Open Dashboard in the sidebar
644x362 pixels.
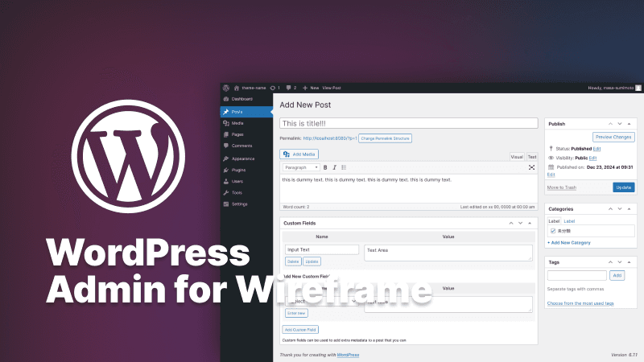pos(246,99)
